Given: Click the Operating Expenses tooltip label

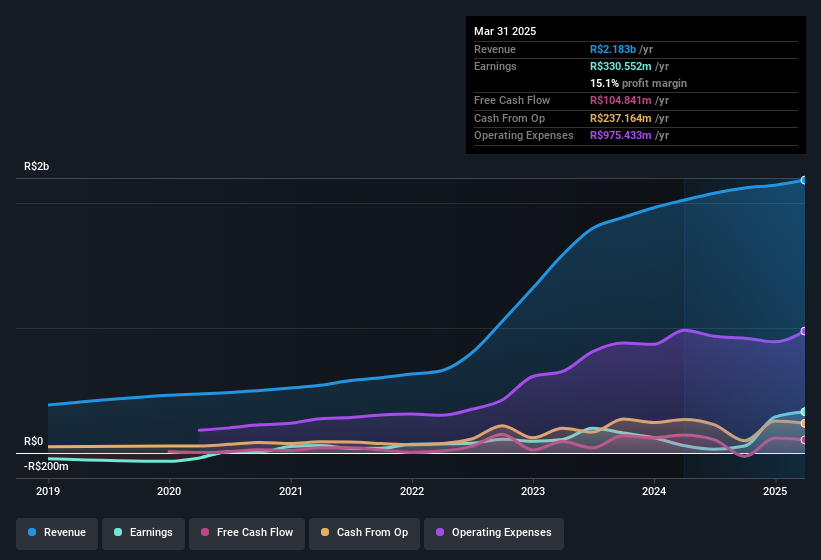Looking at the screenshot, I should tap(524, 136).
